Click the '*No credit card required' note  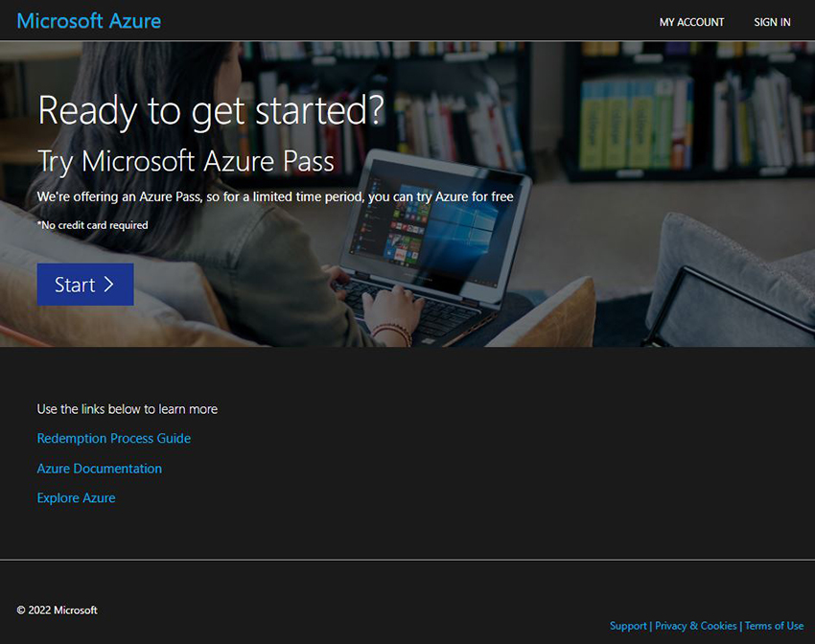point(92,225)
